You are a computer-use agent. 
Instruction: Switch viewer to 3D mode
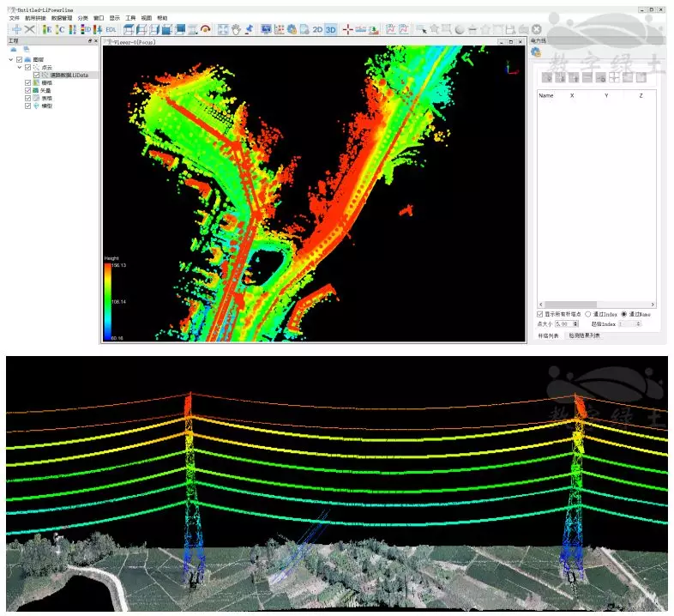330,29
